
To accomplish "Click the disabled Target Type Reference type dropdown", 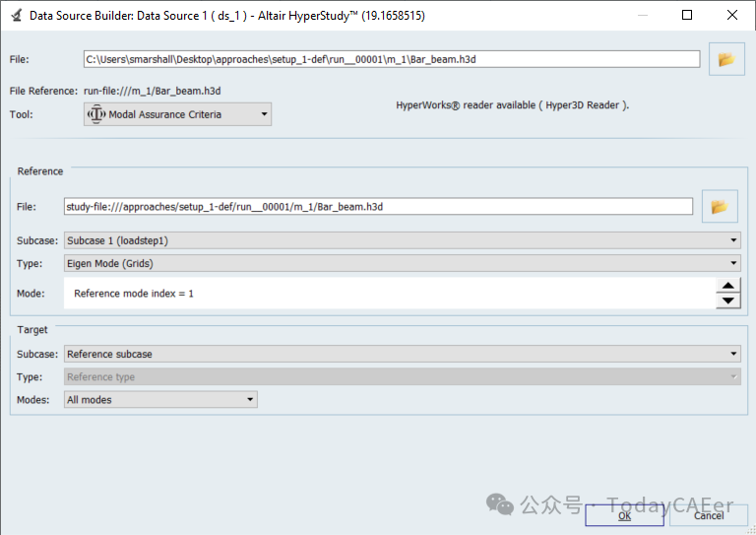I will click(x=402, y=376).
